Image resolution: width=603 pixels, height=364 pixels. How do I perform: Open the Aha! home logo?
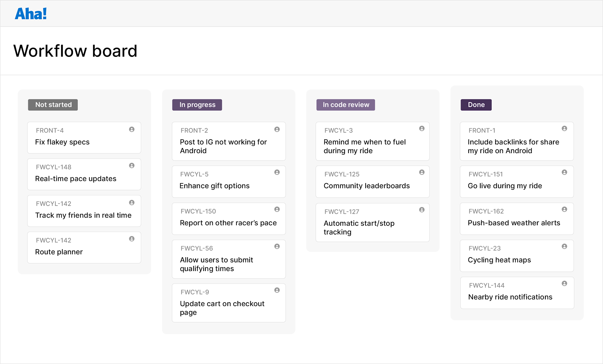30,14
